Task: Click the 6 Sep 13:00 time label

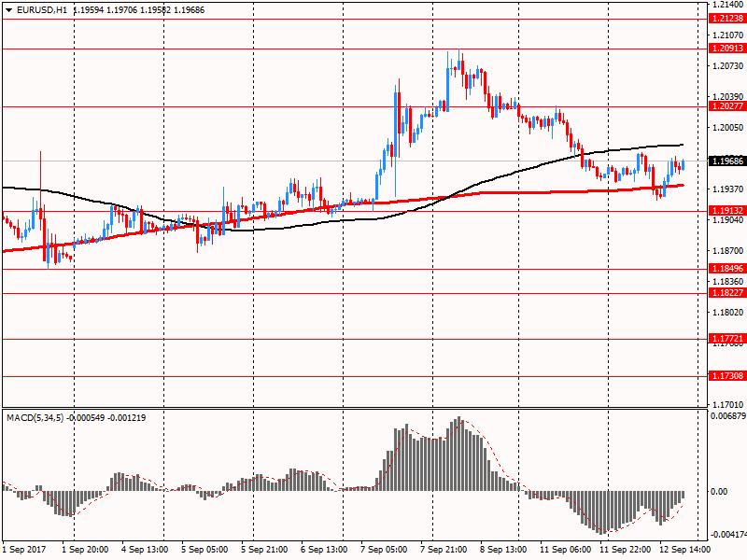Action: point(324,550)
